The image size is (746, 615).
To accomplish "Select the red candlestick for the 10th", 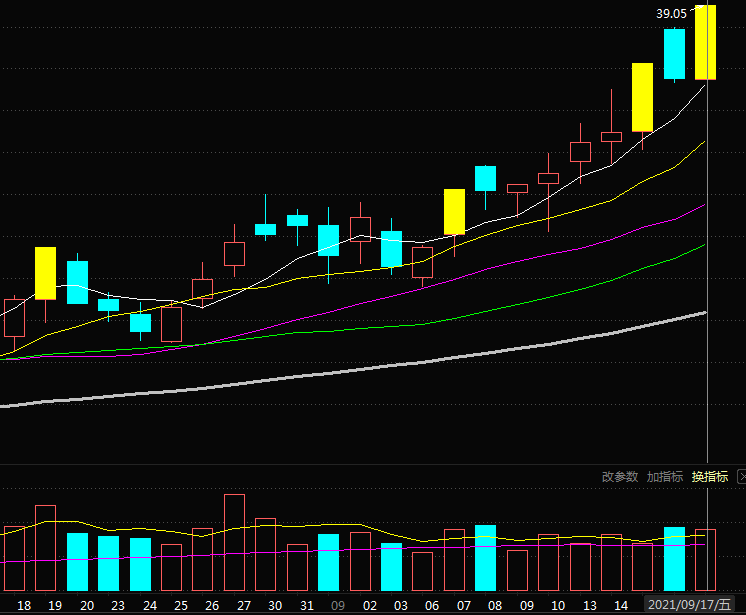I will pos(549,178).
